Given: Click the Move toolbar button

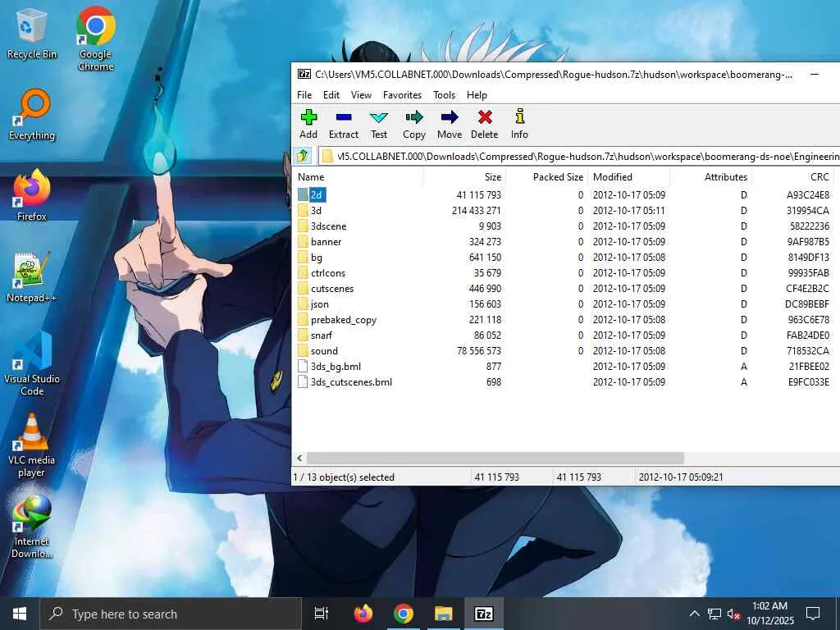Looking at the screenshot, I should tap(450, 125).
